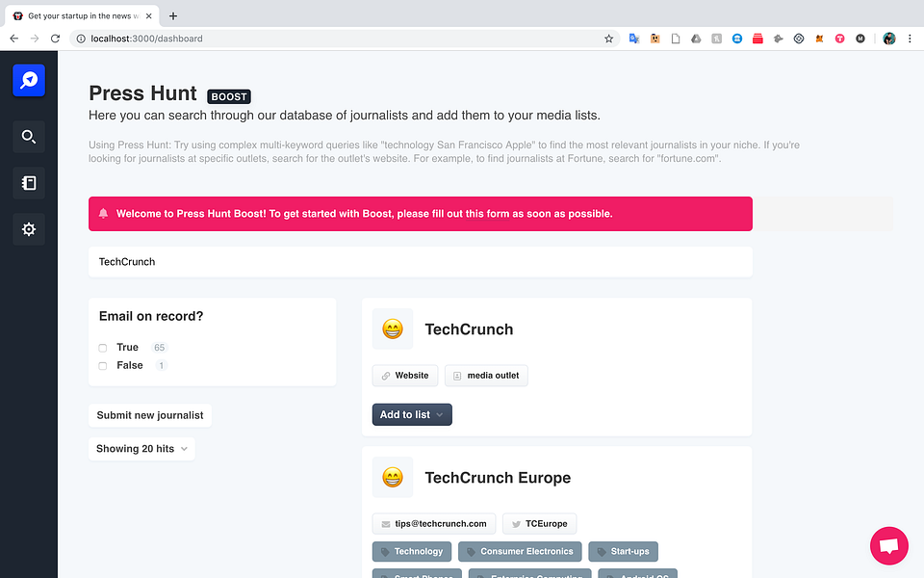Select the Get your startup browser tab

coord(83,16)
